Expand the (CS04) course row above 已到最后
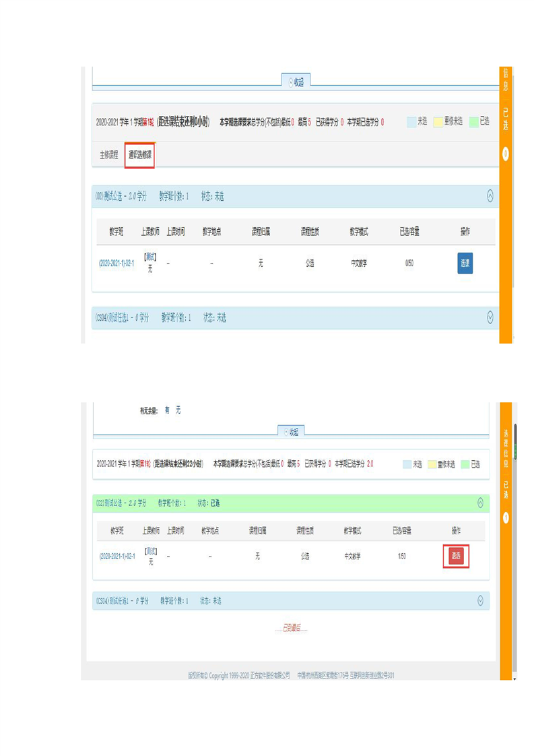 (480, 600)
